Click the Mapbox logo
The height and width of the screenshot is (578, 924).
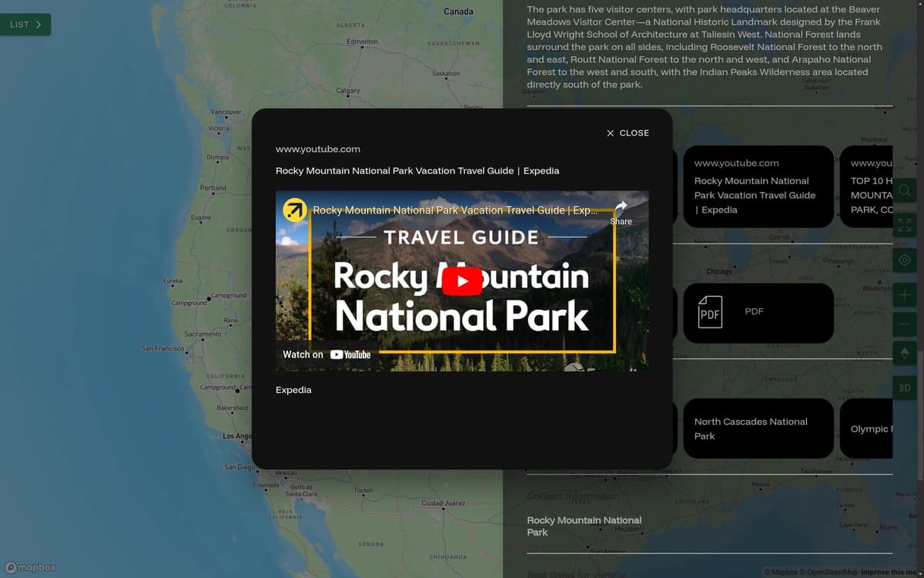tap(30, 567)
